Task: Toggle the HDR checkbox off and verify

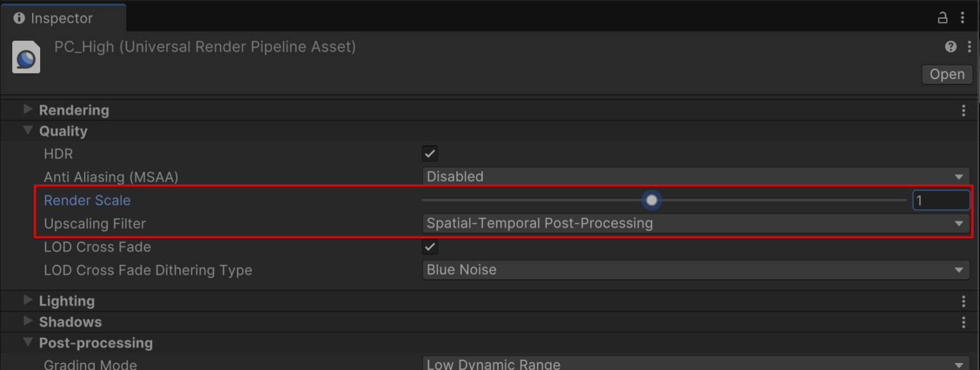Action: pyautogui.click(x=429, y=153)
